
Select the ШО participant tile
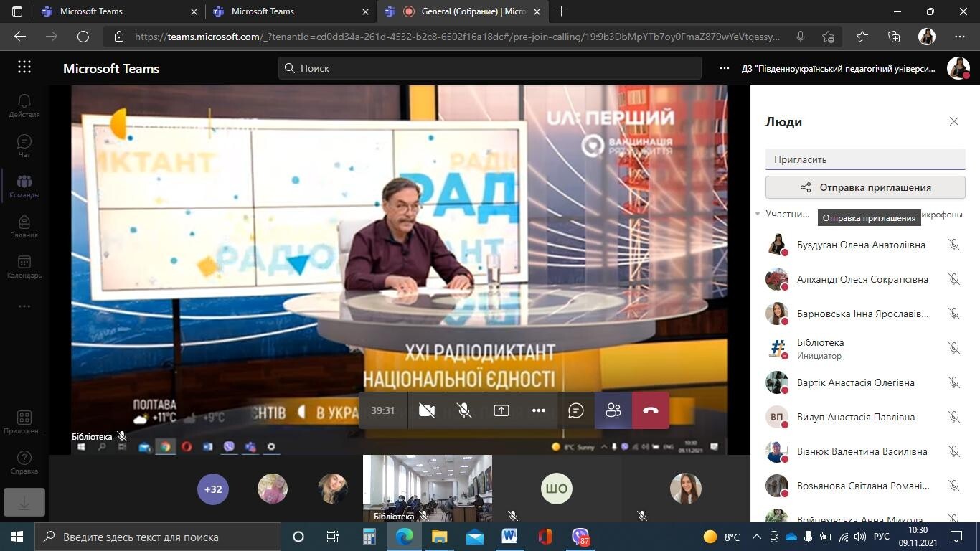coord(557,489)
